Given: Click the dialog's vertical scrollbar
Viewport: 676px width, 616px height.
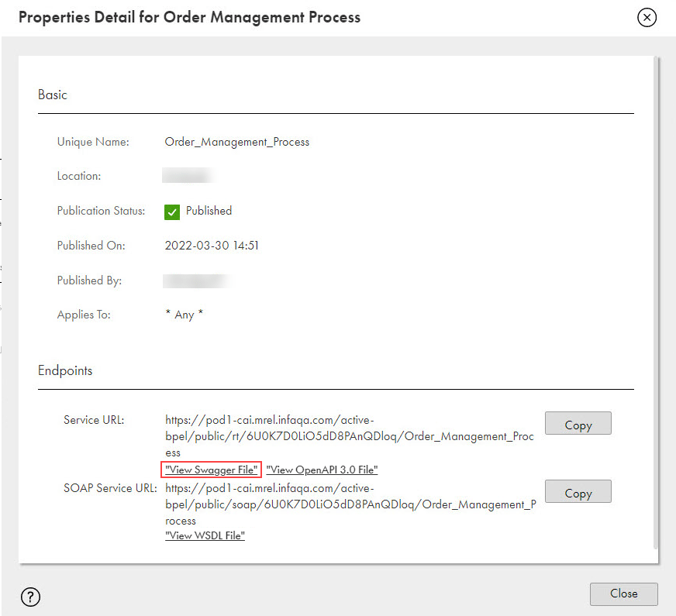Looking at the screenshot, I should [656, 303].
